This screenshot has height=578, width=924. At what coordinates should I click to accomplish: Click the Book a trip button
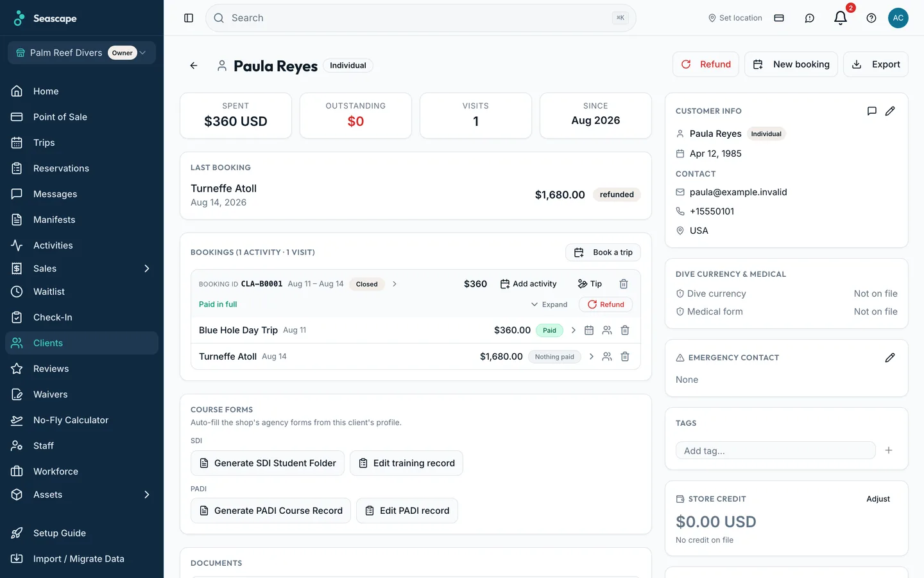click(x=603, y=252)
